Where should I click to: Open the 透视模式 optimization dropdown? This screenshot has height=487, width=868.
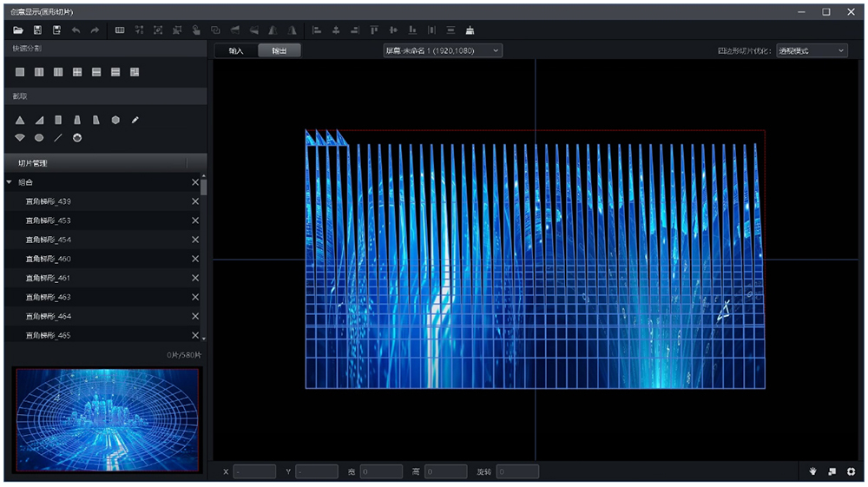pos(811,51)
